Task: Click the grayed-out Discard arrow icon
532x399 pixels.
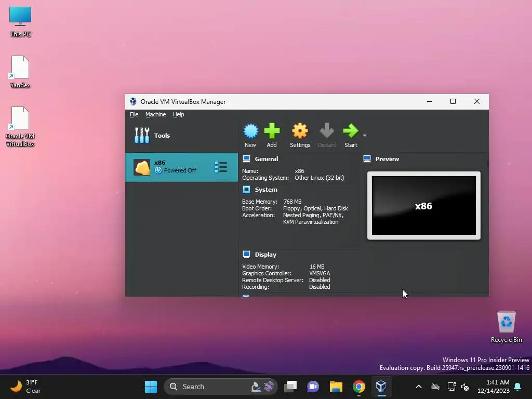Action: coord(327,131)
